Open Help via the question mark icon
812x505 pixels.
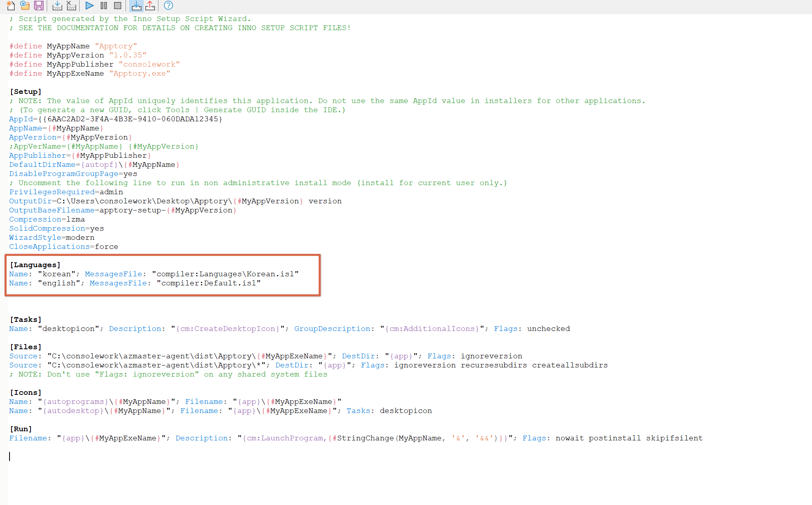168,6
